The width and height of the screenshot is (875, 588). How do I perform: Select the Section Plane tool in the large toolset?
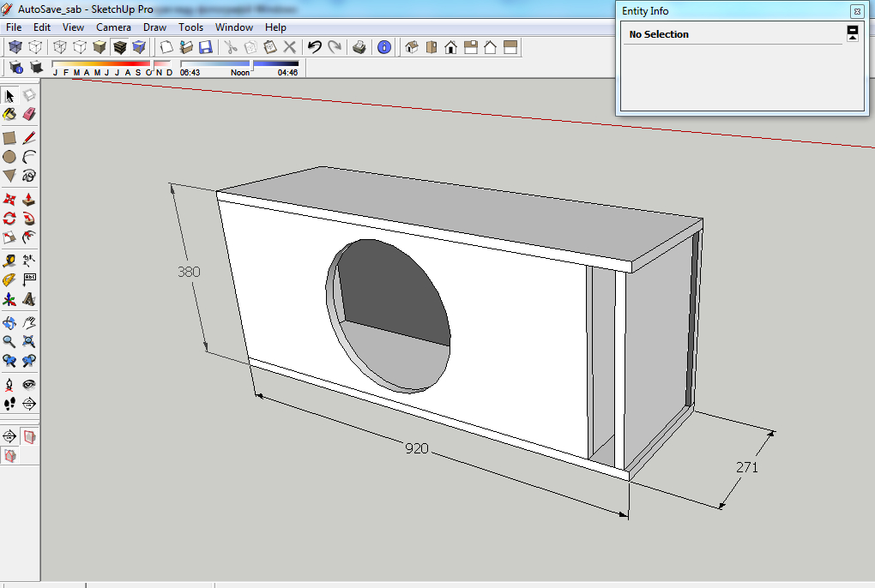click(29, 404)
